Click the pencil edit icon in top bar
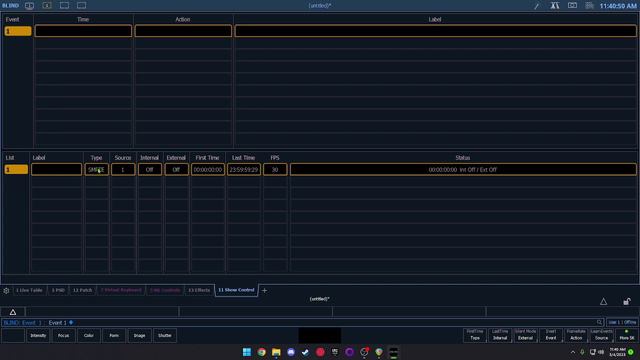Screen dimensions: 640x360 click(x=537, y=6)
